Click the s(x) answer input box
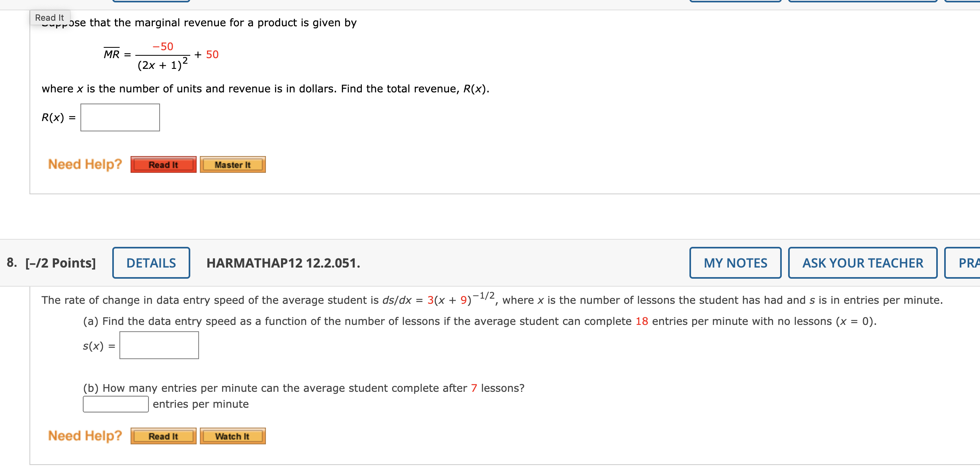980x473 pixels. click(x=158, y=345)
